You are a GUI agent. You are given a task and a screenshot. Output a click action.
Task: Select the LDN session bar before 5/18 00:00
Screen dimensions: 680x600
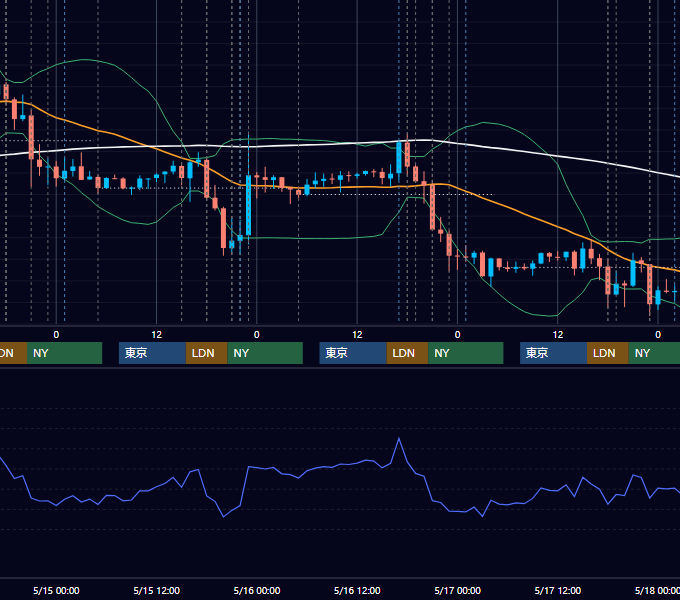click(x=608, y=353)
